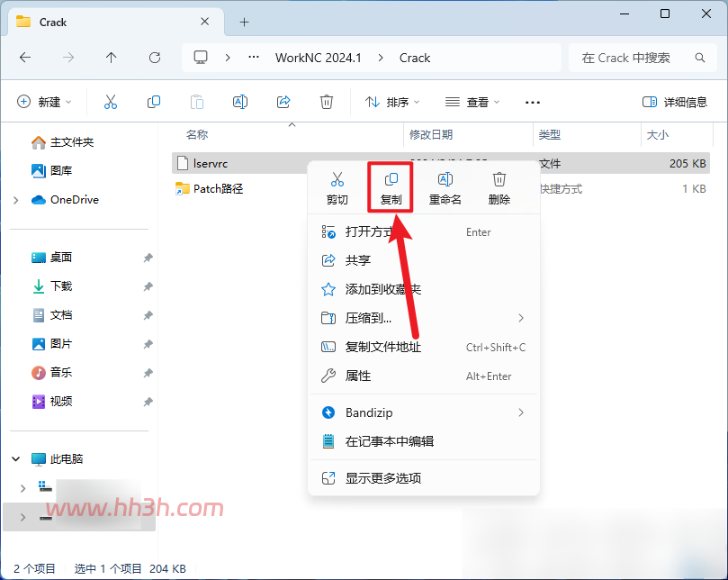Click the Delete trash icon in the toolbar
Screen dimensions: 728x580
[327, 102]
